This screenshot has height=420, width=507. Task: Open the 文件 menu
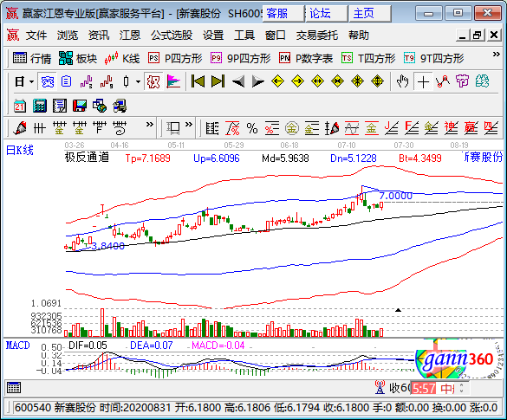point(36,36)
